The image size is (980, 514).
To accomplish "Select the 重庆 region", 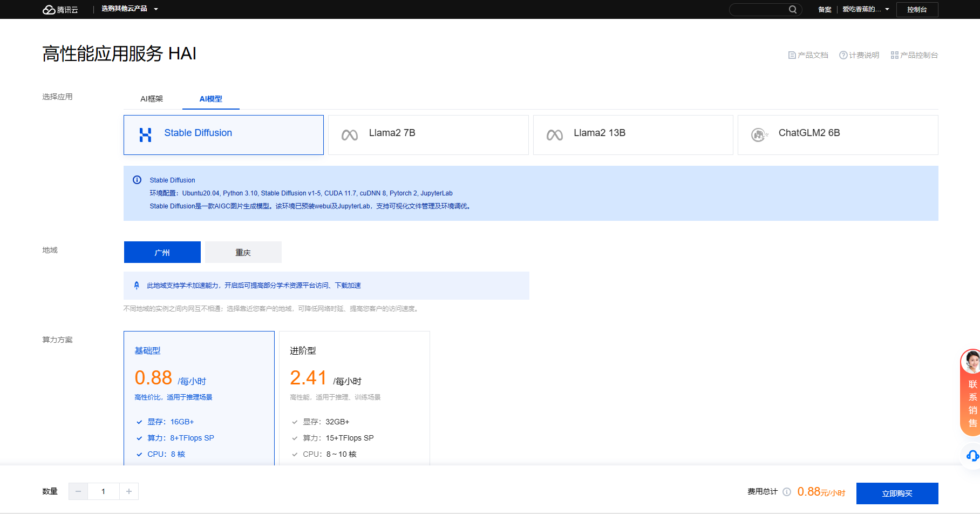I will (x=243, y=252).
